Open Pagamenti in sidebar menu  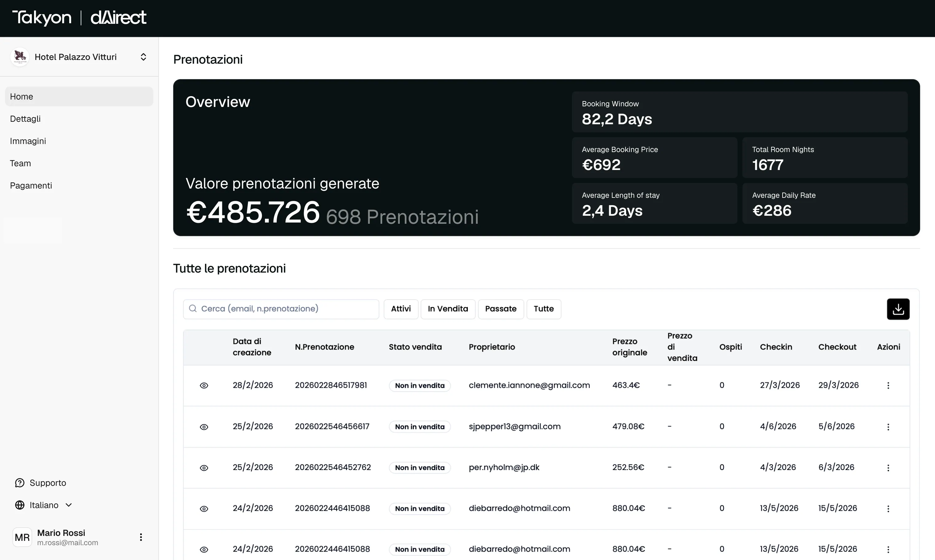coord(31,186)
